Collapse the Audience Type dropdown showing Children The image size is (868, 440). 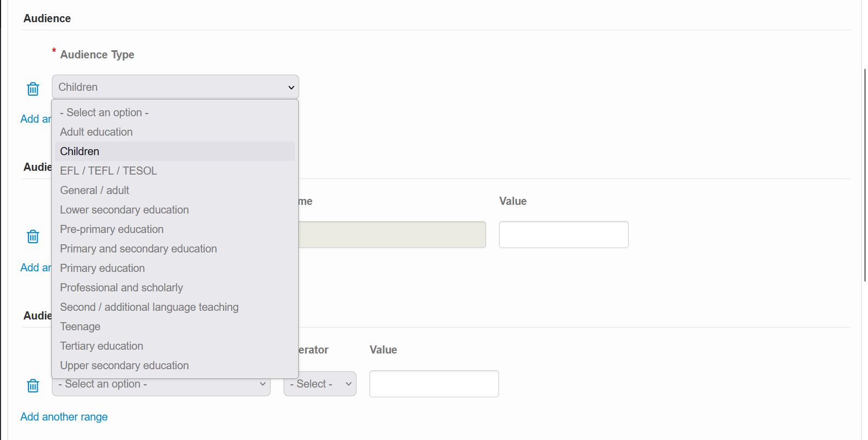pos(175,87)
